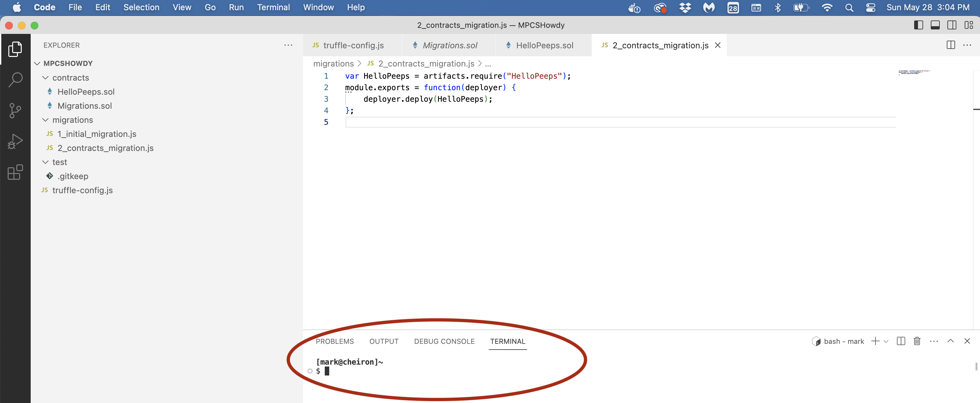Open 1_initial_migration.js in Explorer
The image size is (980, 403).
pyautogui.click(x=97, y=134)
